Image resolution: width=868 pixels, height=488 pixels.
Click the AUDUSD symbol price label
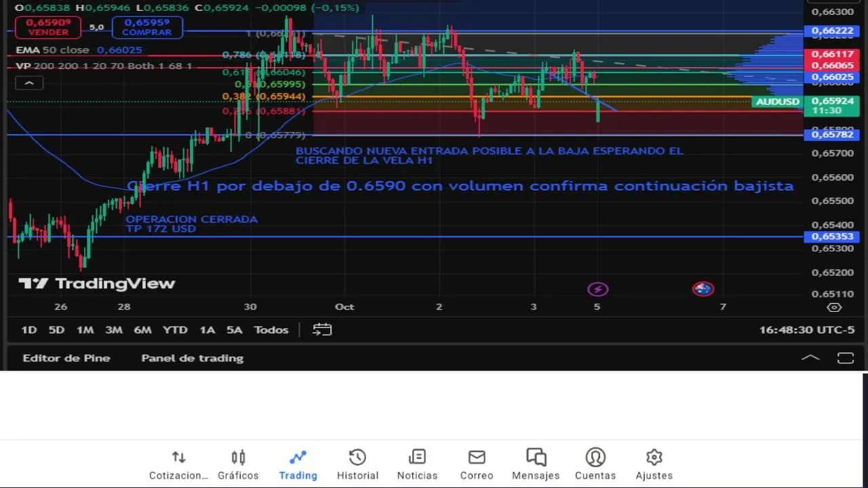coord(777,102)
